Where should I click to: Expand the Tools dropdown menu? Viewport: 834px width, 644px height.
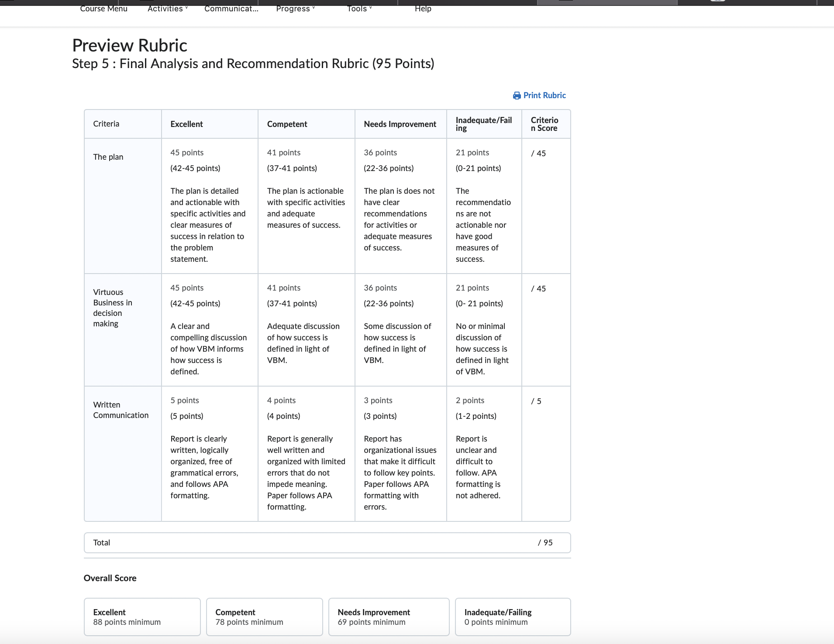point(359,9)
